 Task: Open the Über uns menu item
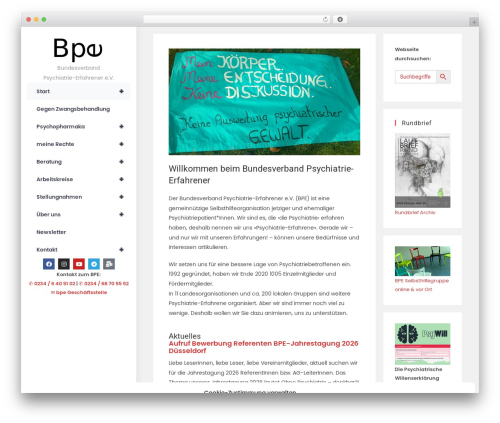pyautogui.click(x=48, y=214)
